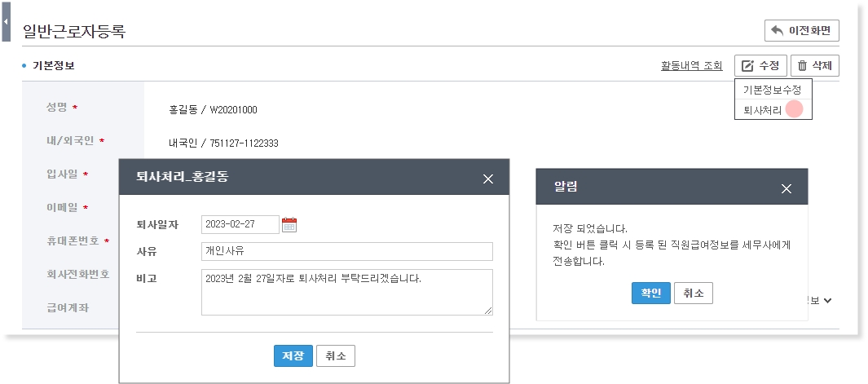This screenshot has width=868, height=384.
Task: Close the 알림 popup with X
Action: tap(786, 188)
